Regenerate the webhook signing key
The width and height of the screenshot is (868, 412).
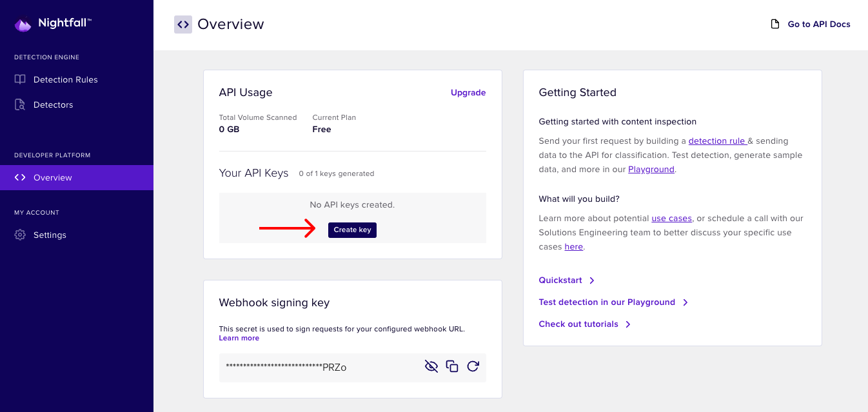[x=473, y=366]
